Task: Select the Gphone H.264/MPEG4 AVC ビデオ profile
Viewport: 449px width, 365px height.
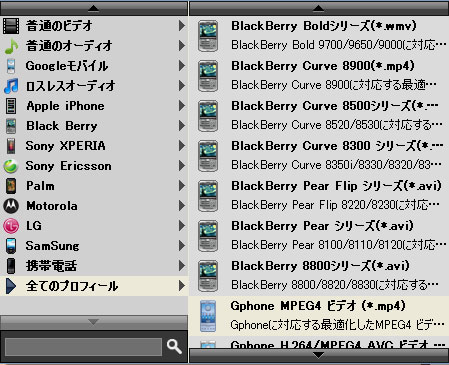Action: (319, 343)
